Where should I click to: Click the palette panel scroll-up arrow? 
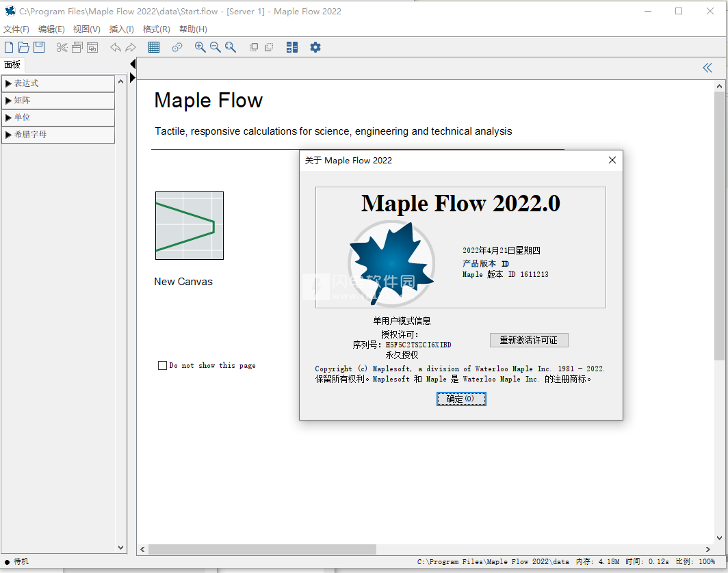120,81
